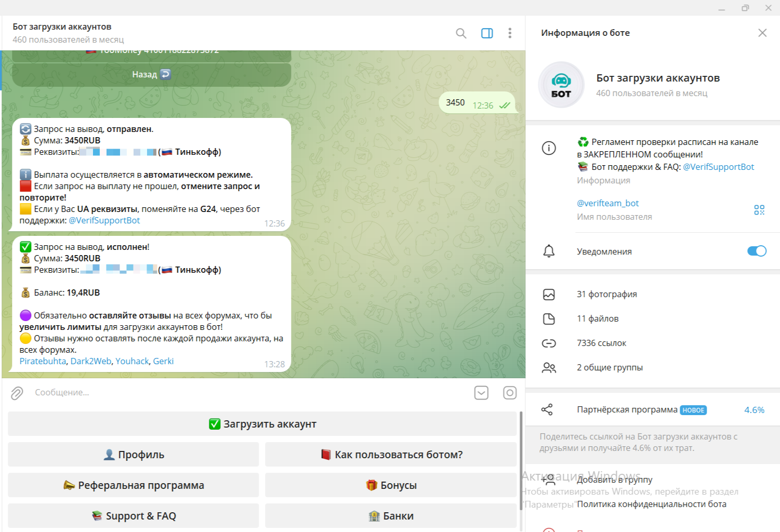Open the three-dot chat menu
Image resolution: width=780 pixels, height=532 pixels.
510,33
